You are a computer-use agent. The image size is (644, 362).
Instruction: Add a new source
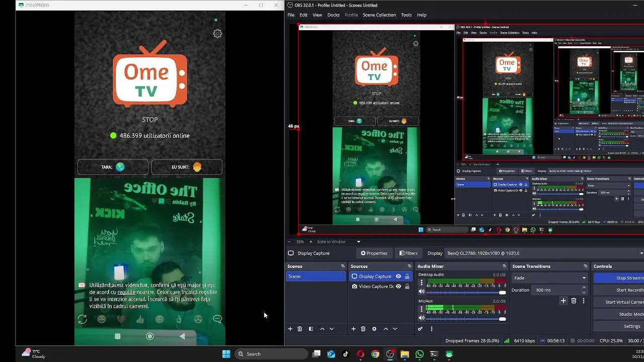coord(353,329)
